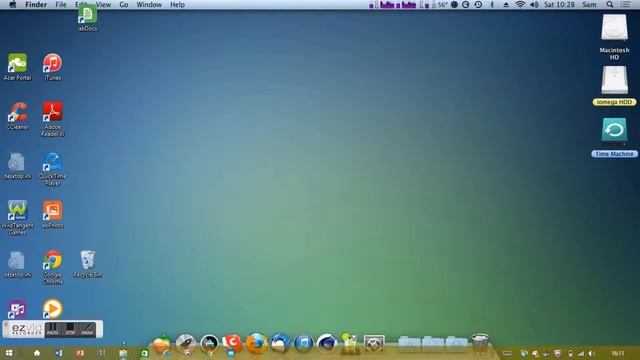Stop the Ezvid recording
640x360 pixels.
pos(70,329)
